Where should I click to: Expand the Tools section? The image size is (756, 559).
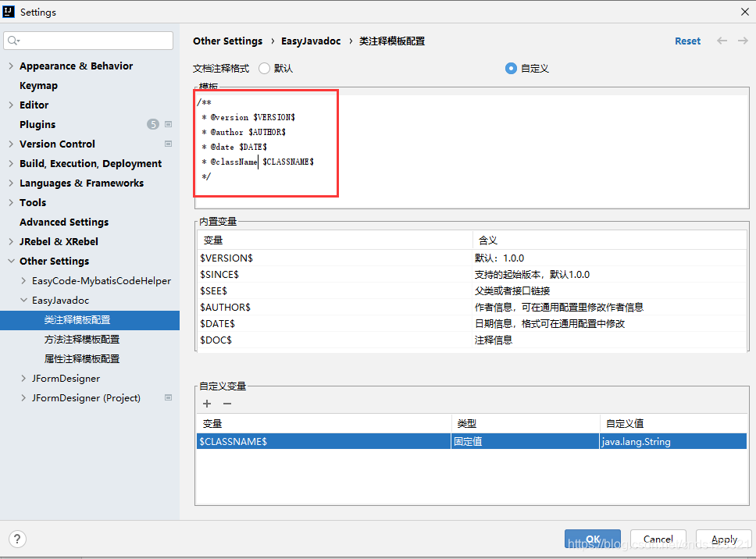11,202
